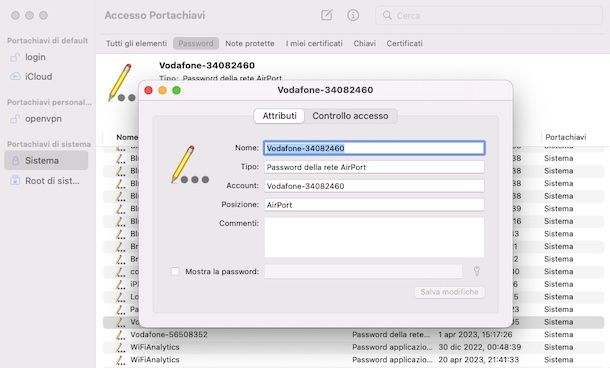The width and height of the screenshot is (610, 368).
Task: Click the password display field
Action: pos(363,272)
